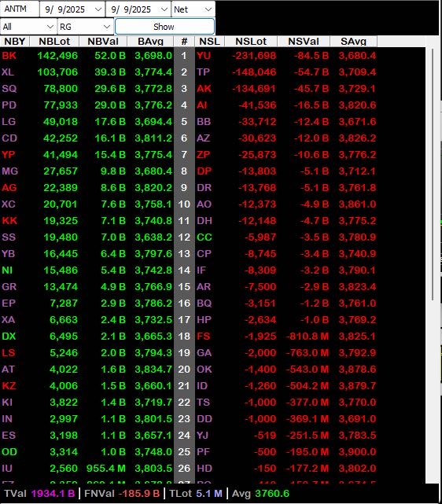Click the NSL column header
442x504 pixels.
(x=209, y=41)
